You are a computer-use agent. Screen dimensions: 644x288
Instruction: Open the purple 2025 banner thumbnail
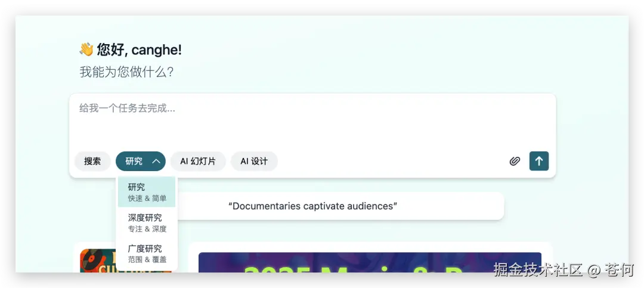pyautogui.click(x=370, y=262)
